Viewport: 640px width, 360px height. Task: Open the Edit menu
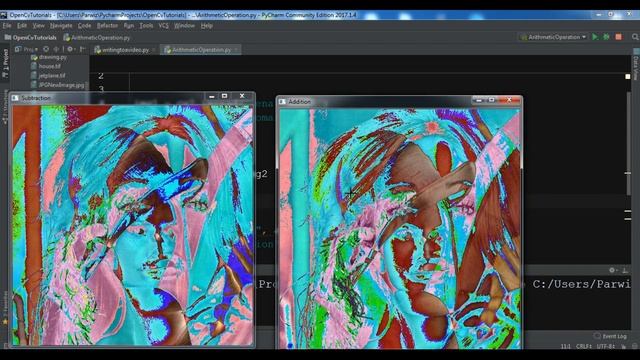(22, 26)
